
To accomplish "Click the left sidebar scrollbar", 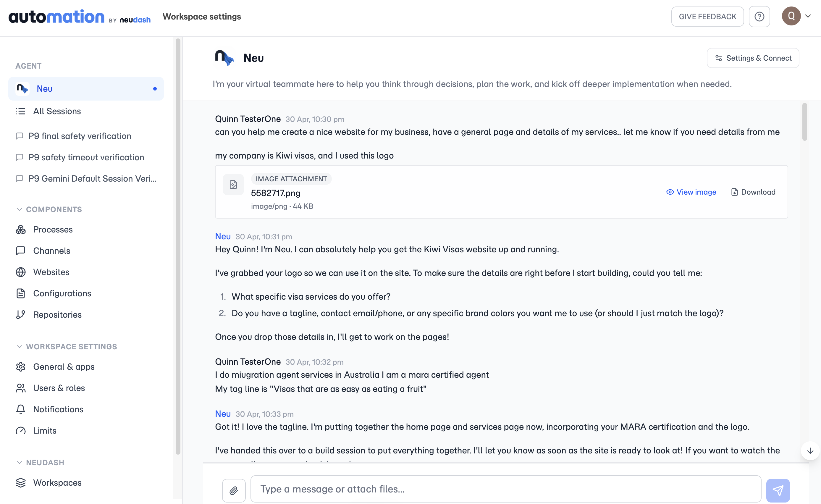I will coord(178,247).
